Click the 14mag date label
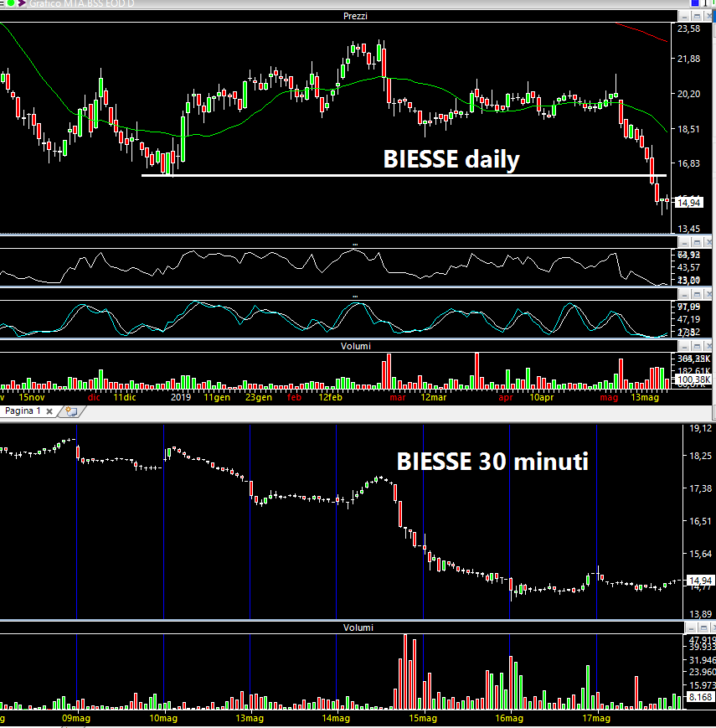This screenshot has width=716, height=728. point(336,718)
